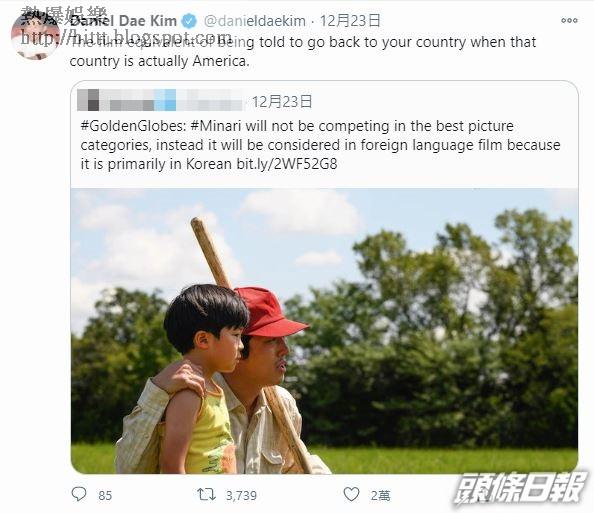Click the main tweet text about America
Image resolution: width=594 pixels, height=513 pixels.
[x=303, y=52]
